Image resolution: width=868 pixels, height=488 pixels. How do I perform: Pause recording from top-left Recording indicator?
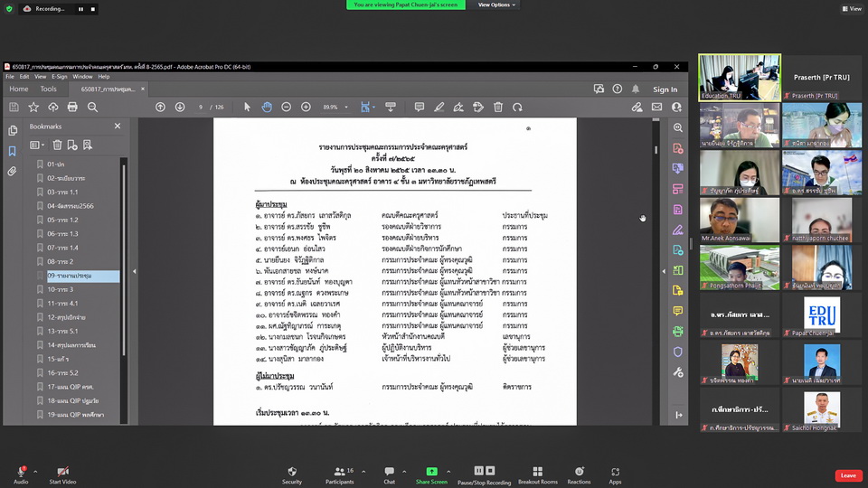point(80,9)
